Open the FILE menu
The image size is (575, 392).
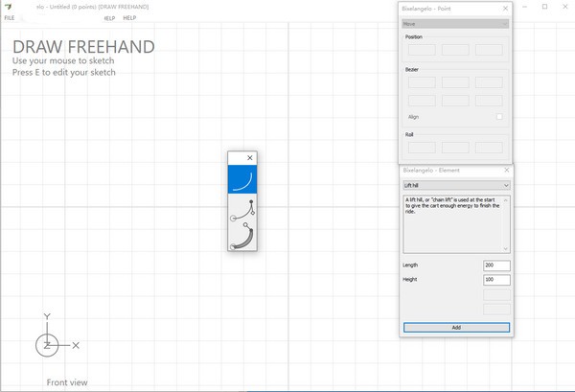(10, 18)
